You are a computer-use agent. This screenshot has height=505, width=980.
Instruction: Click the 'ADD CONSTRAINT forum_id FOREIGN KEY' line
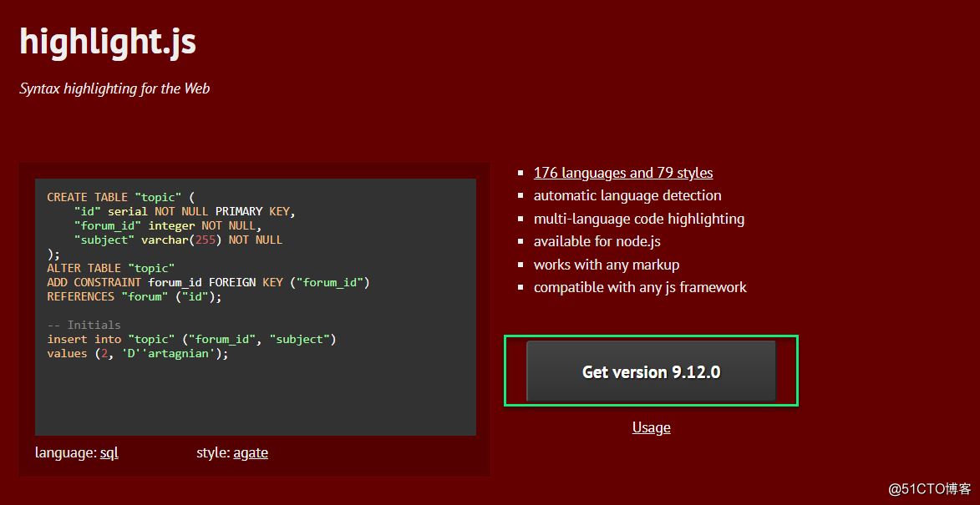(209, 283)
